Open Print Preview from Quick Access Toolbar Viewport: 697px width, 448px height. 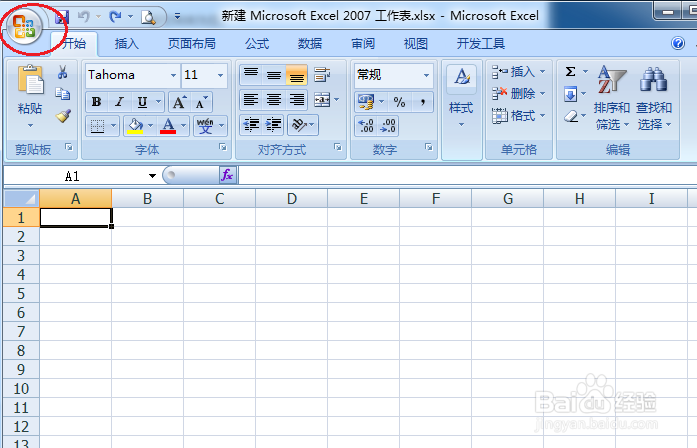[148, 17]
